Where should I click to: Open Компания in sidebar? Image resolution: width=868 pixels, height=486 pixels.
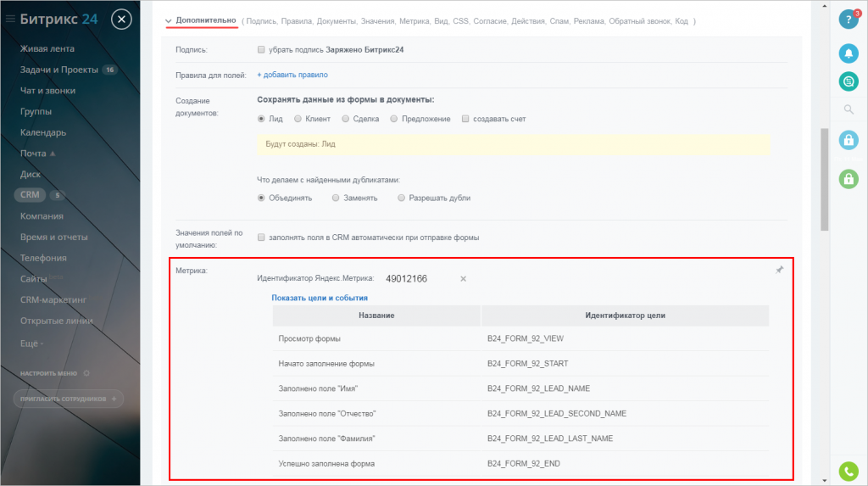tap(42, 216)
